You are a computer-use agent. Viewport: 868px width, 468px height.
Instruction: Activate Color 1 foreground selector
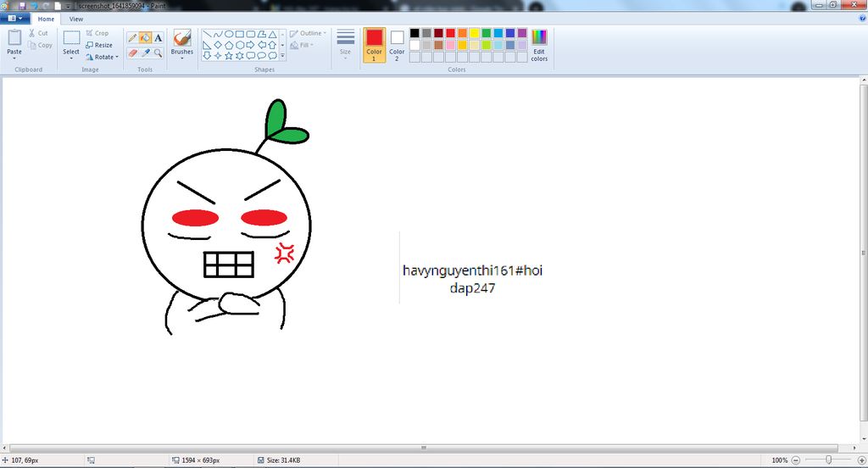[x=374, y=45]
